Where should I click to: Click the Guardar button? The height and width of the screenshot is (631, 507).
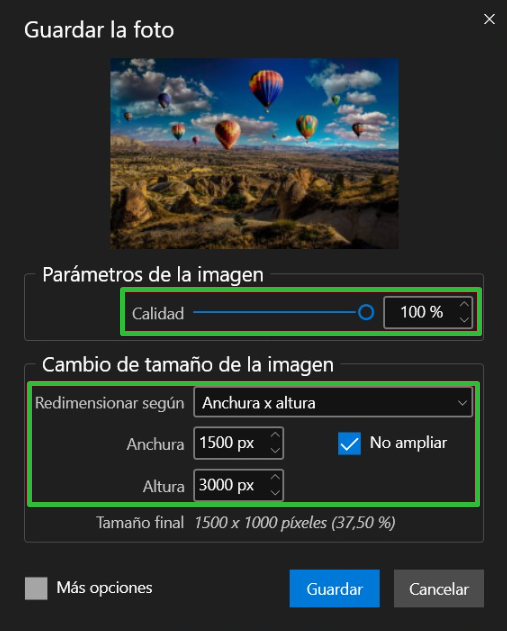(334, 588)
